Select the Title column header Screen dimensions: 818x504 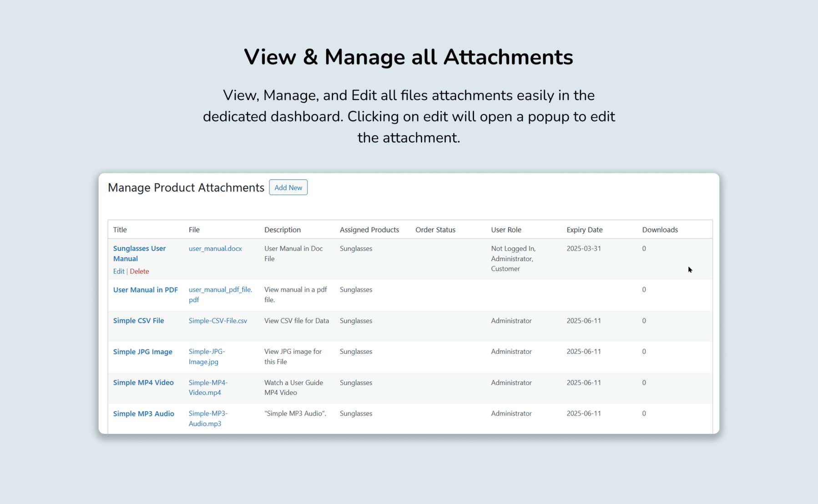click(120, 230)
